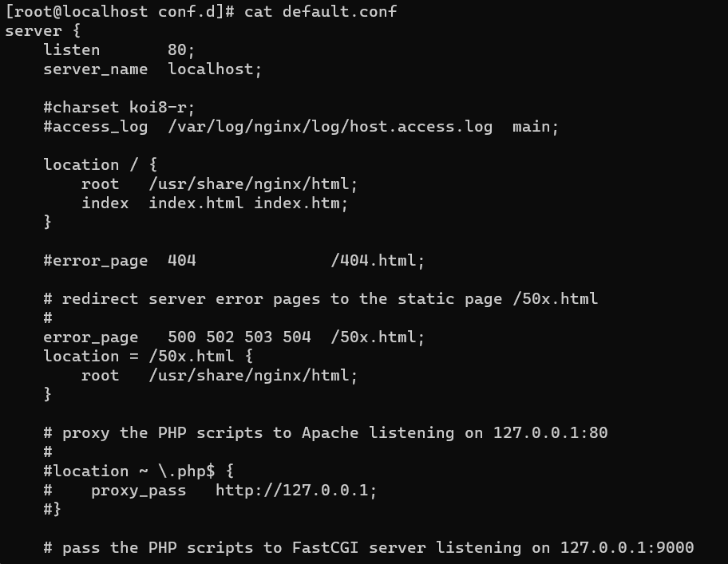Click the "server_name localhost;" directive
The height and width of the screenshot is (564, 728).
(152, 69)
